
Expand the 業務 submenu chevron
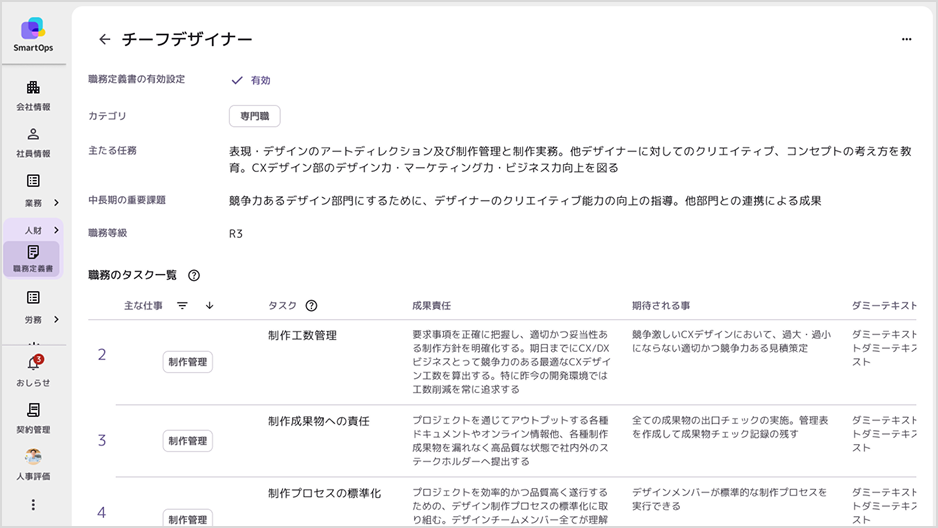[x=56, y=203]
